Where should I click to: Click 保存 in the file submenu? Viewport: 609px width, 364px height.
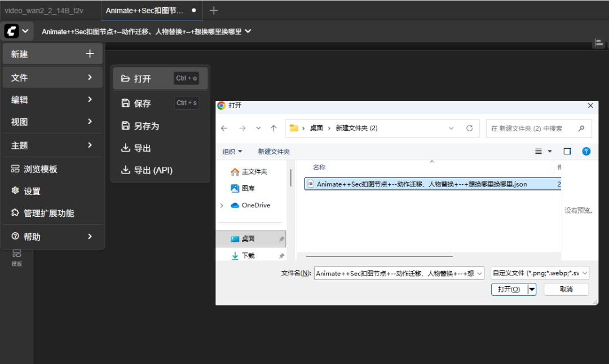click(160, 103)
